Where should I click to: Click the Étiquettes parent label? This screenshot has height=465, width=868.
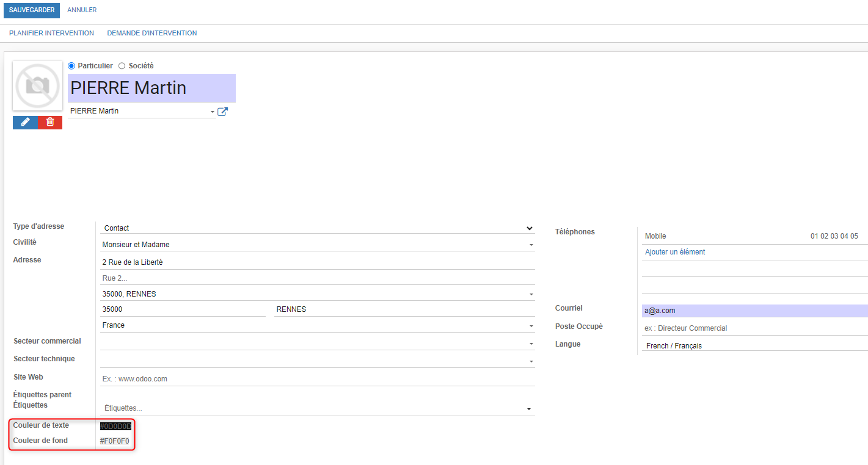pyautogui.click(x=42, y=395)
